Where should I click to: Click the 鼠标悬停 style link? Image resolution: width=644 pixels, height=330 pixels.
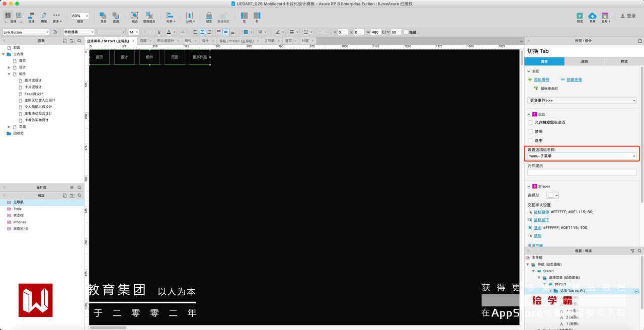click(541, 212)
